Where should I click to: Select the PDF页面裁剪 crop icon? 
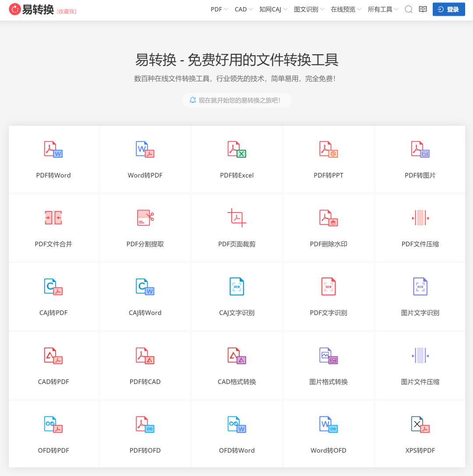[237, 218]
